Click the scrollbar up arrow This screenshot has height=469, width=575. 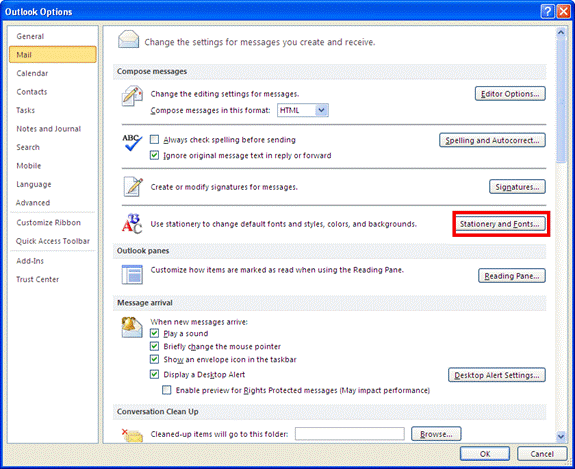pos(561,32)
